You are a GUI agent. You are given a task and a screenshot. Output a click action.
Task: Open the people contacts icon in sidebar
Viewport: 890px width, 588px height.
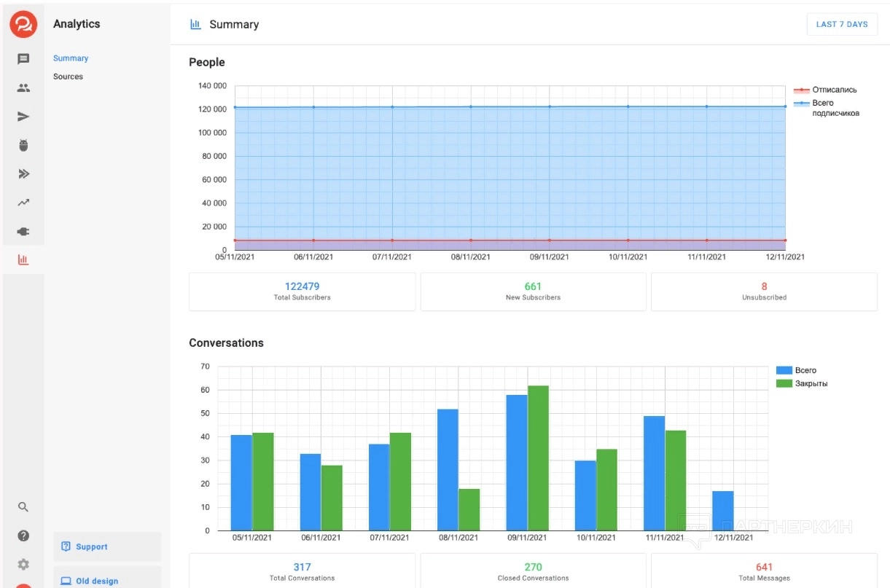point(23,88)
